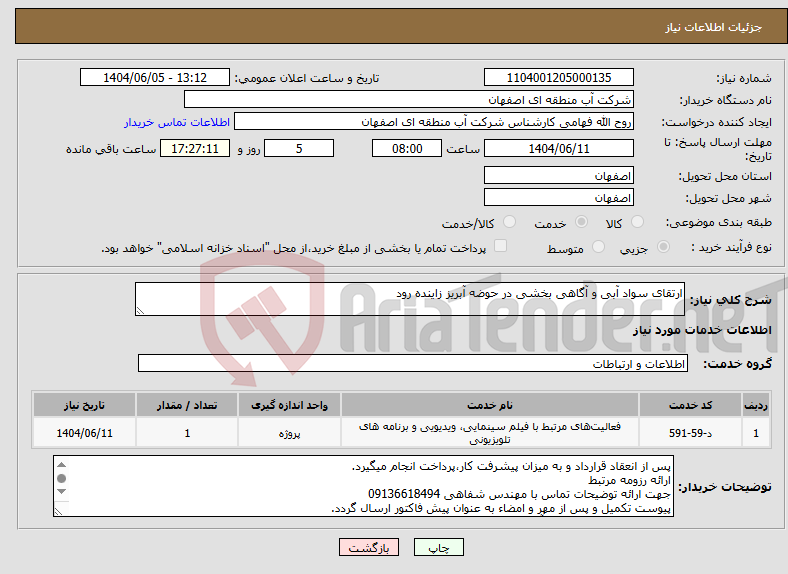Click the اطلاعات خدمات مورد نیاز heading
788x574 pixels.
point(702,330)
